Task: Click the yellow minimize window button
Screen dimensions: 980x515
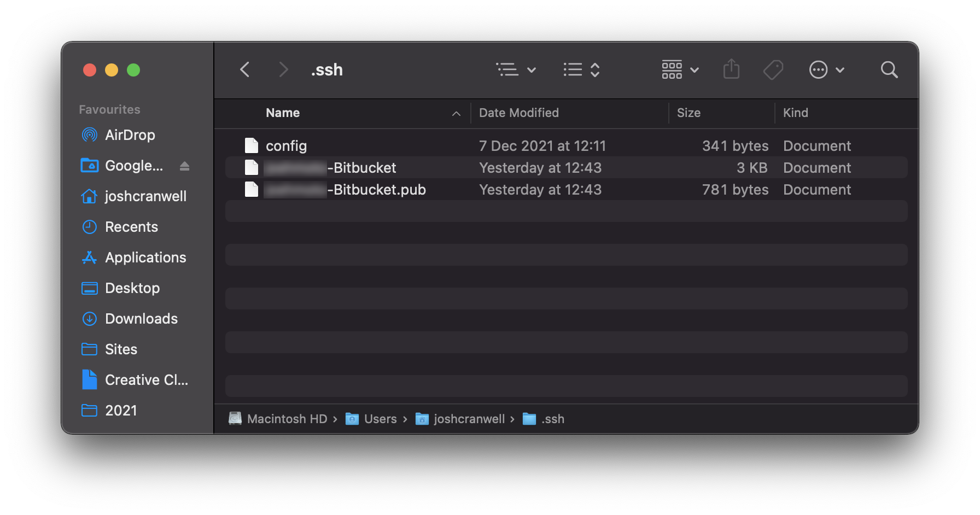Action: point(112,70)
